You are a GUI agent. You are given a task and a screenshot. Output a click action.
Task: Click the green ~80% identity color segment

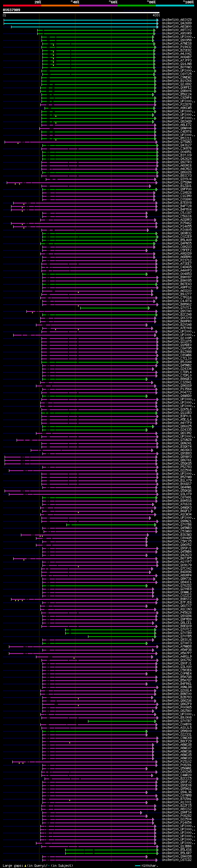[x=137, y=6]
